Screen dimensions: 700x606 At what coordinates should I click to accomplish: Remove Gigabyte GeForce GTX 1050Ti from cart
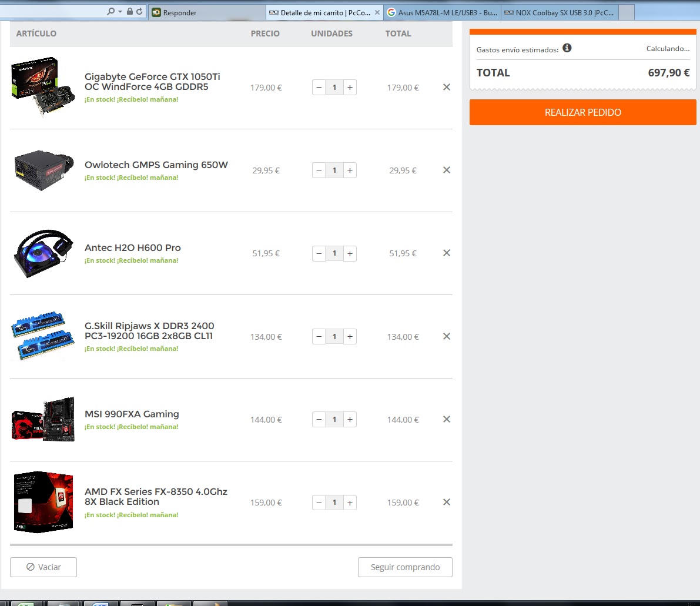pos(447,87)
